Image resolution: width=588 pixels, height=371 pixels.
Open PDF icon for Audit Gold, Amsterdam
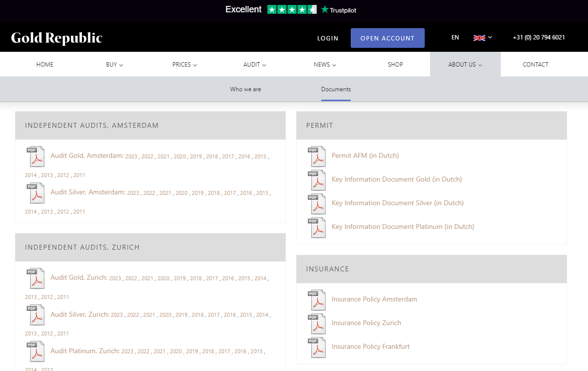pyautogui.click(x=36, y=156)
